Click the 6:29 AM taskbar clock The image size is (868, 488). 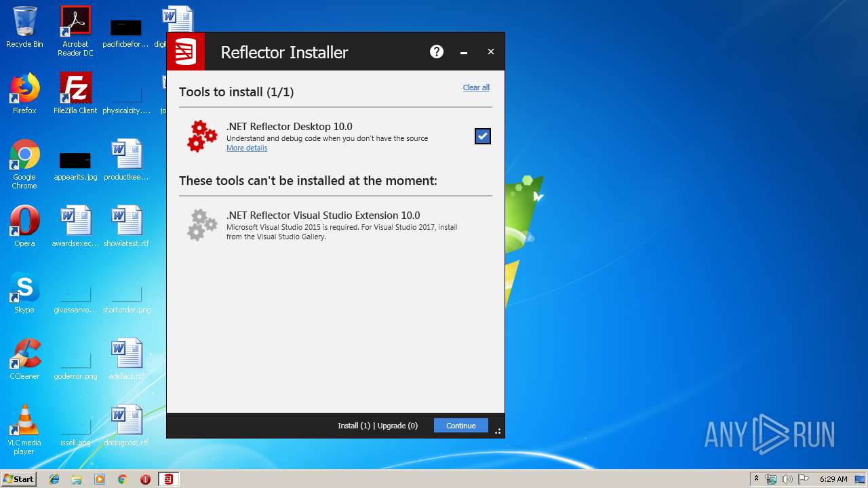click(833, 479)
